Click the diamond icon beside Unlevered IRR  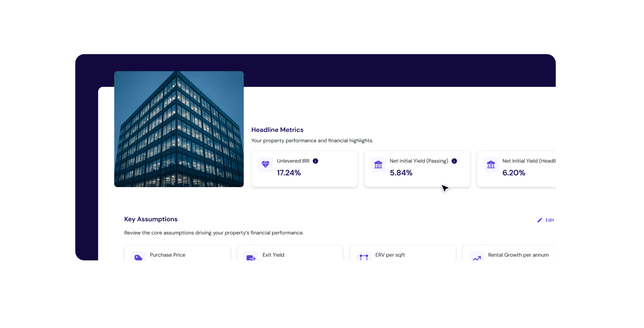point(265,164)
